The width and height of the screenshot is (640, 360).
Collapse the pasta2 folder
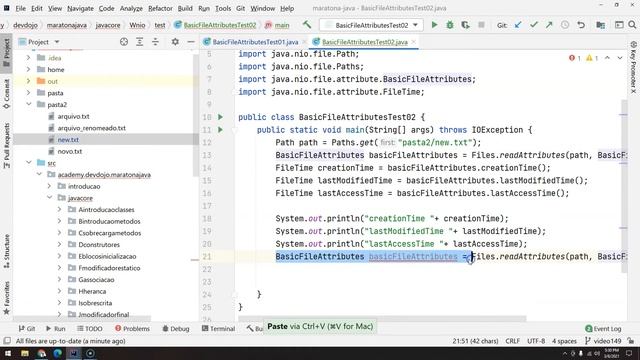(x=28, y=104)
